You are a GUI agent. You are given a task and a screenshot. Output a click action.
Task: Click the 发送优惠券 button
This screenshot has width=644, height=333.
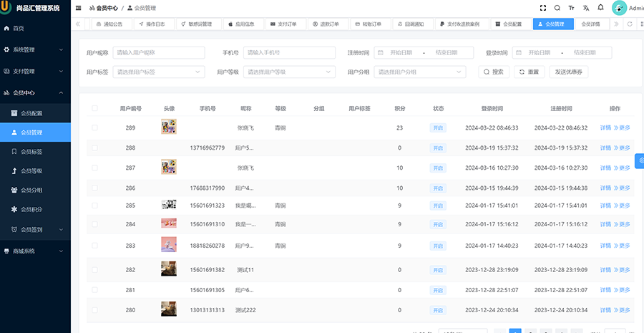[569, 72]
